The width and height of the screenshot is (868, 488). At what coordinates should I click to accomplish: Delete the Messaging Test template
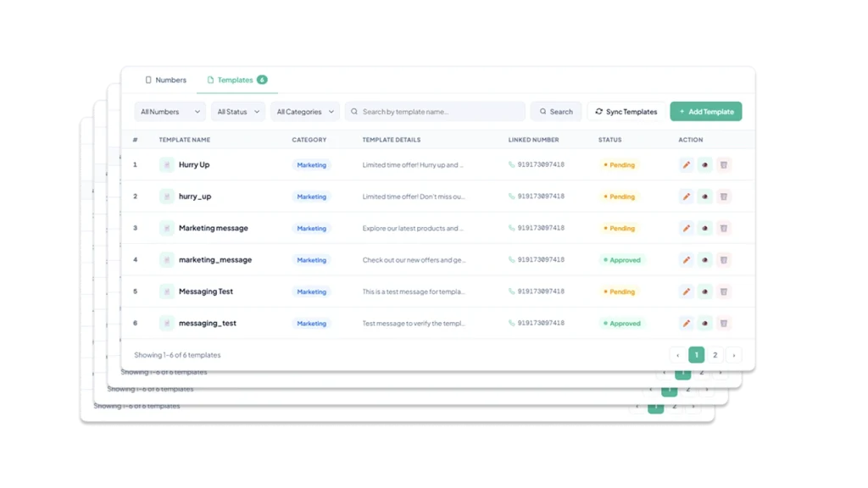[x=723, y=291]
